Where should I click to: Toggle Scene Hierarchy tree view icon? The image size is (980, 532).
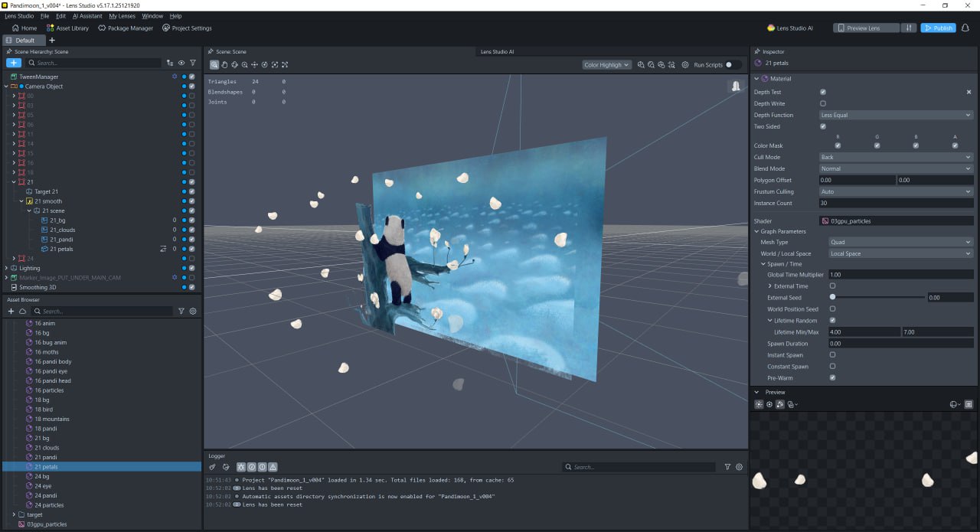click(169, 63)
